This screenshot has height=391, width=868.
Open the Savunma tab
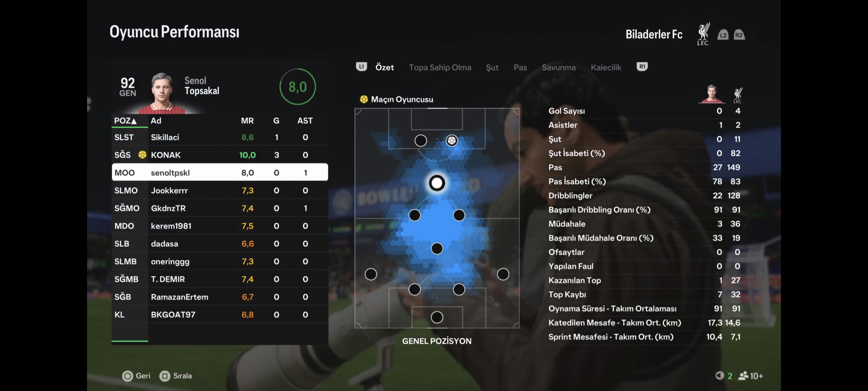pos(559,68)
